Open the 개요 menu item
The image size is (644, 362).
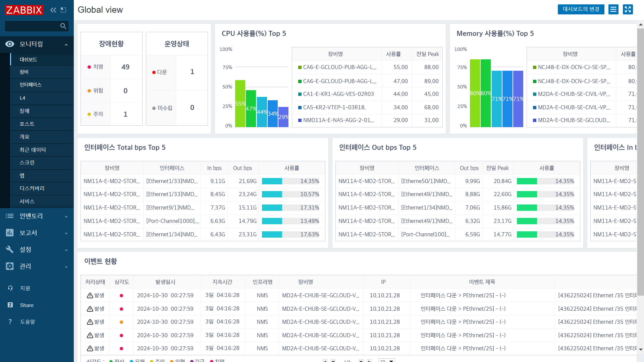tap(42, 137)
